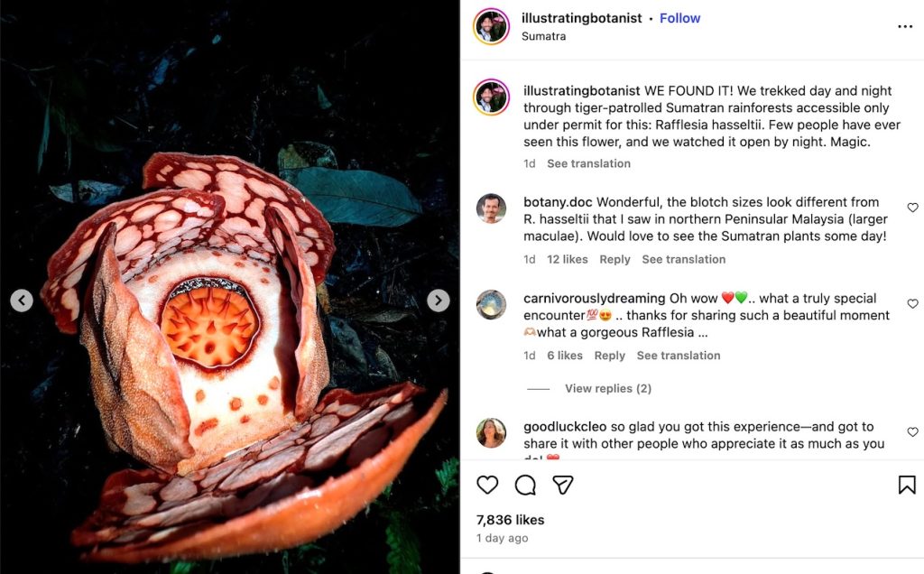Go back to previous photo with left arrow

pos(20,301)
